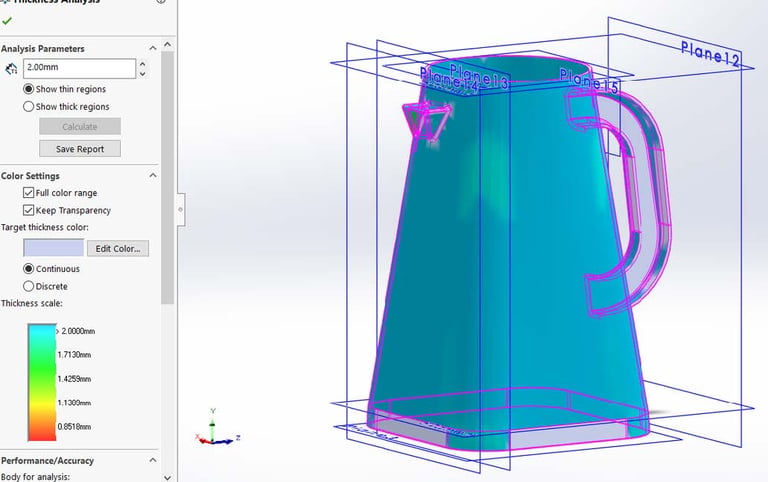Disable Keep Transparency checkbox
This screenshot has width=768, height=482.
coord(28,210)
